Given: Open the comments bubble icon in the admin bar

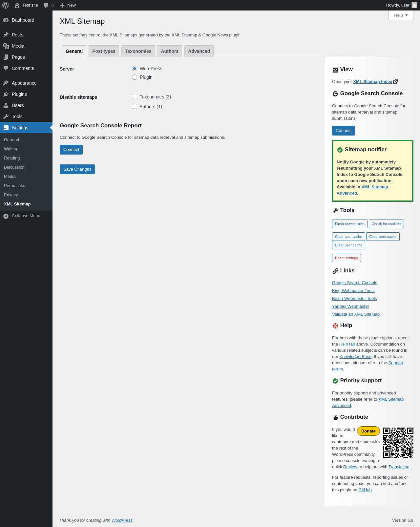Looking at the screenshot, I should click(x=46, y=5).
